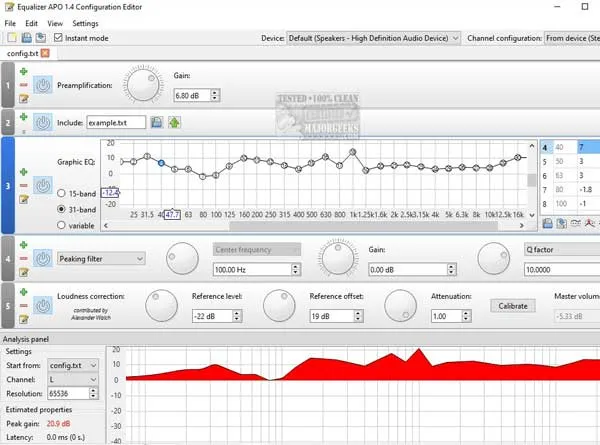Viewport: 600px width, 445px height.
Task: Click the green up arrow in the Include row
Action: pos(174,122)
